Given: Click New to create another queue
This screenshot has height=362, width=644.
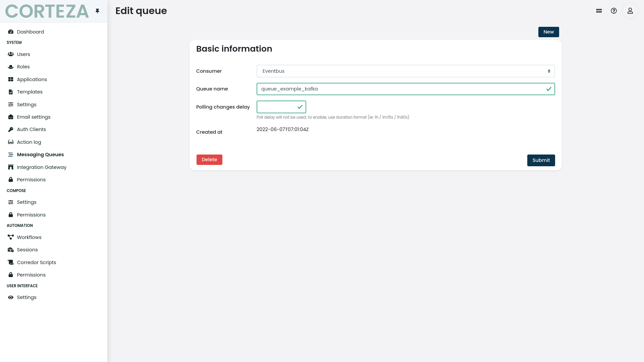Looking at the screenshot, I should click(548, 32).
